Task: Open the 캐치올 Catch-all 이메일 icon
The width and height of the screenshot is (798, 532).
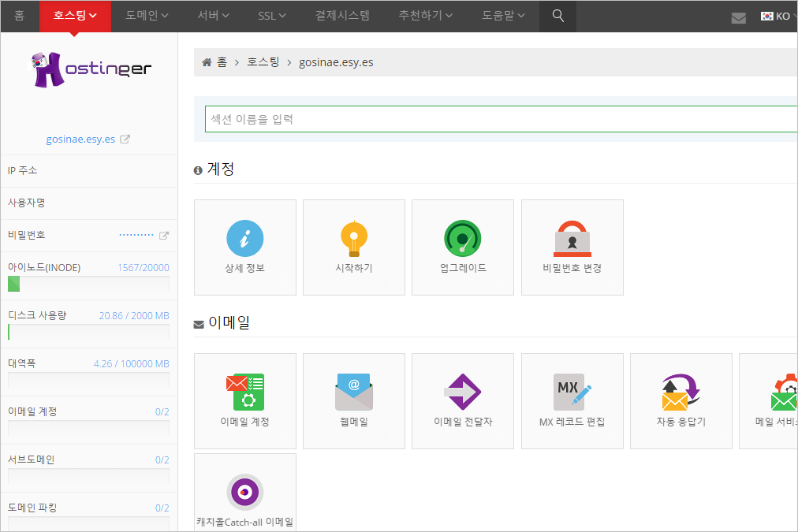Action: (244, 493)
